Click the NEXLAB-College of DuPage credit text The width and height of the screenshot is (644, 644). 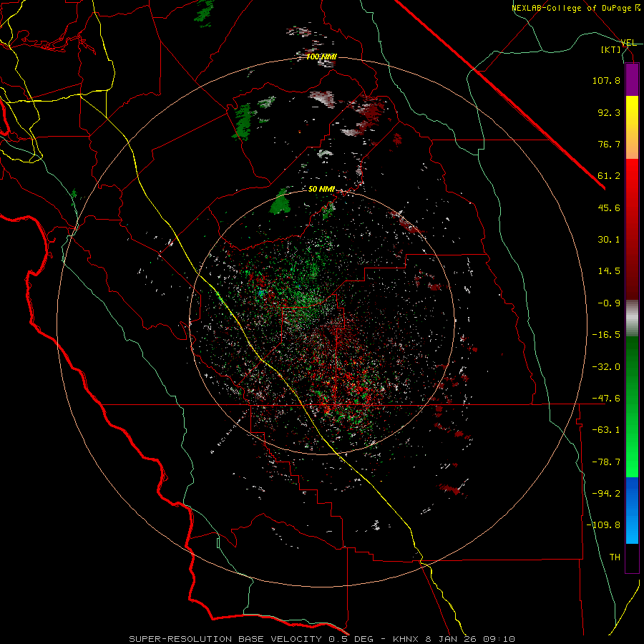coord(576,8)
